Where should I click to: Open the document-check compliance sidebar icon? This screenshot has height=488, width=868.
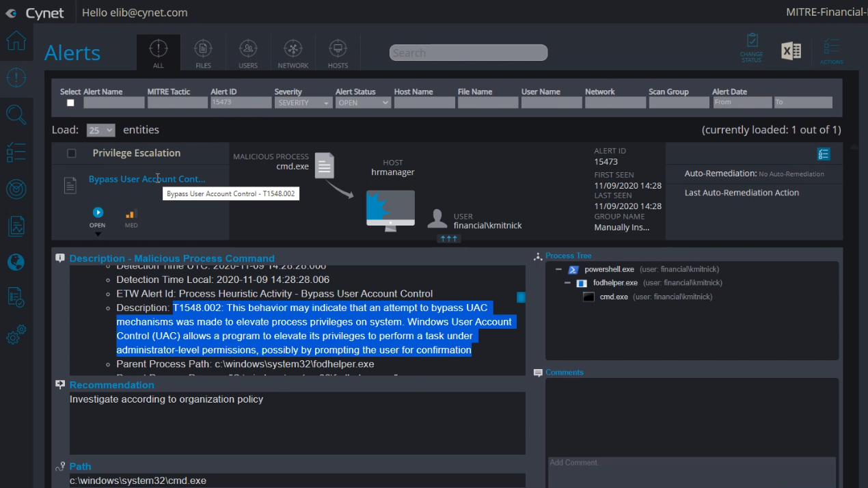pos(16,297)
